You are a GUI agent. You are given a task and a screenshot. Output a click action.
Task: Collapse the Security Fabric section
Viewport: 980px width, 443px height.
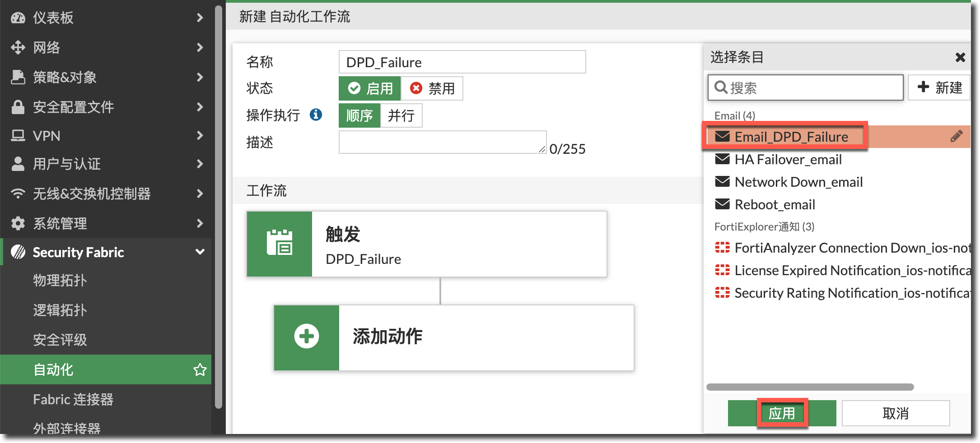click(200, 252)
